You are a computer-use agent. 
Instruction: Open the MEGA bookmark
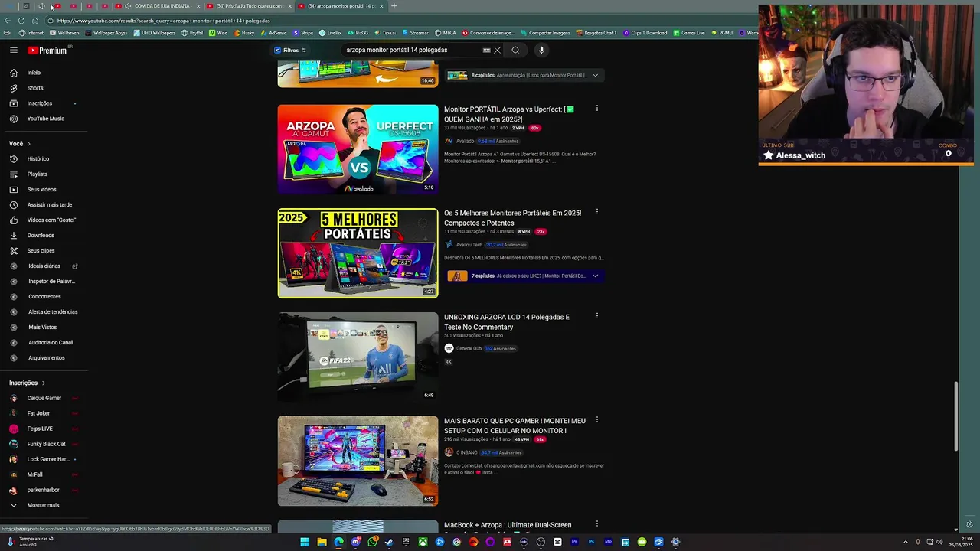(x=445, y=33)
